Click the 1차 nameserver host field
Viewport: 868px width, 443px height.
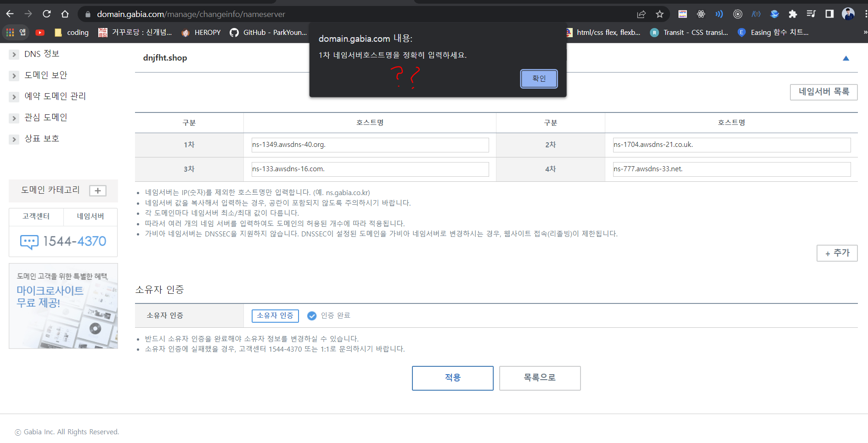pyautogui.click(x=370, y=145)
